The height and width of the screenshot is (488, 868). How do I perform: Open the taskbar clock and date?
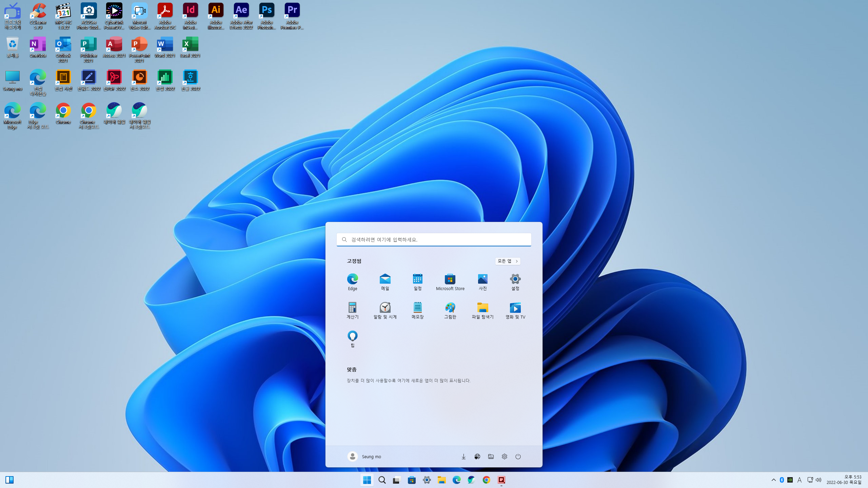pos(844,480)
